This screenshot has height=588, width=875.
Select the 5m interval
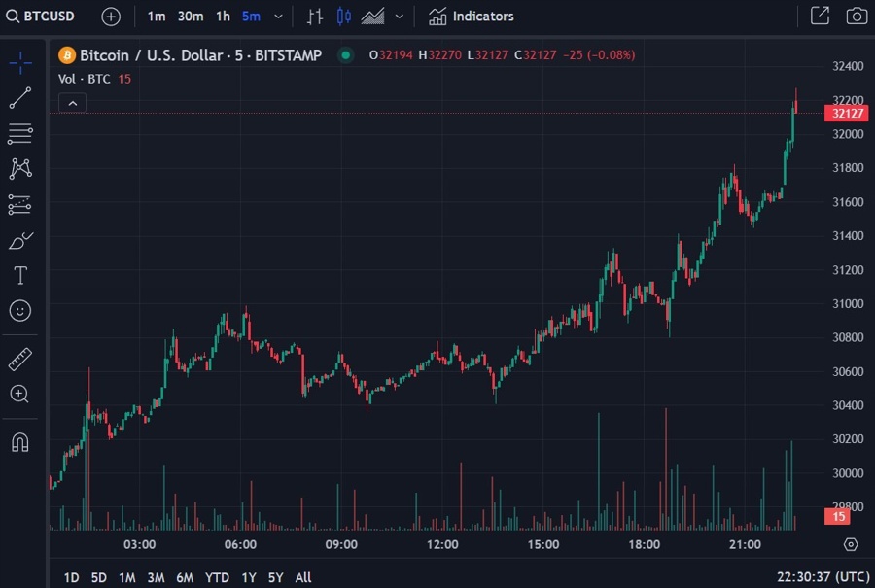pyautogui.click(x=251, y=17)
